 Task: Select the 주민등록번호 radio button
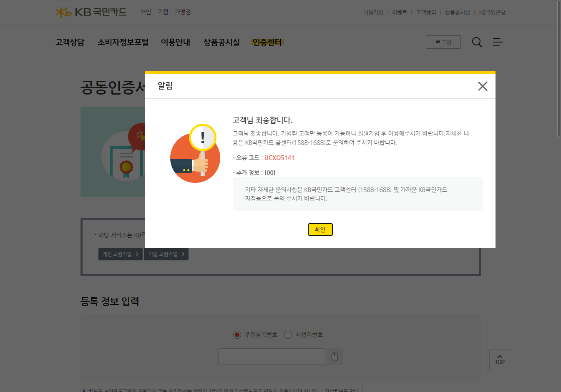237,335
